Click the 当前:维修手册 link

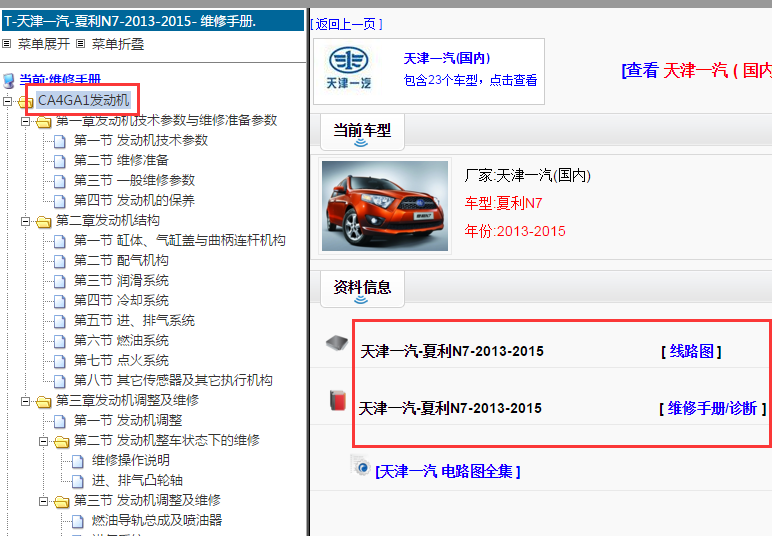(60, 80)
